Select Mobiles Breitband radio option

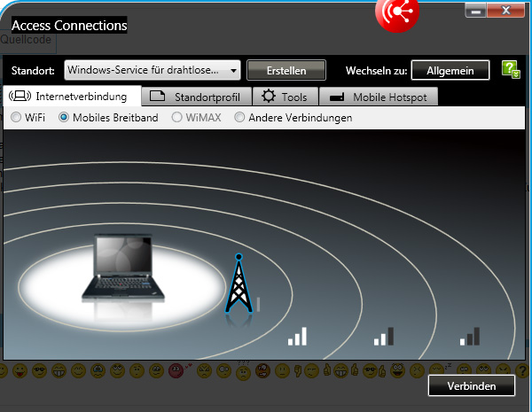(x=64, y=117)
